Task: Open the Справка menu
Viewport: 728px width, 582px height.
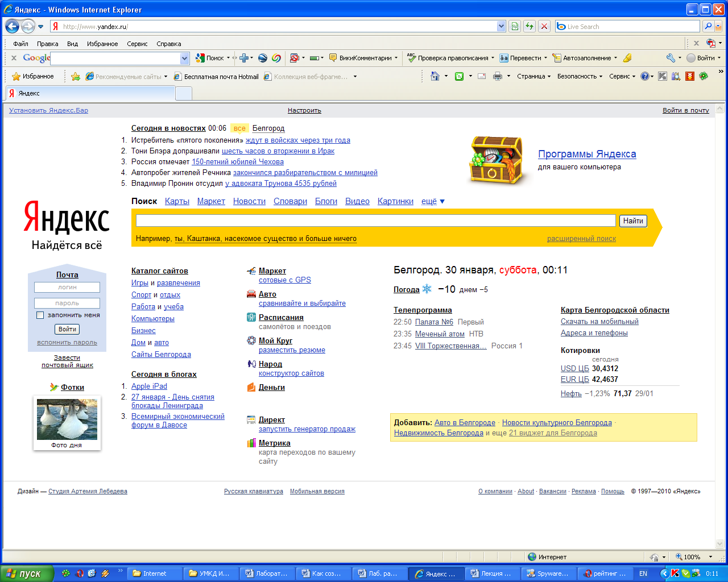Action: tap(169, 44)
